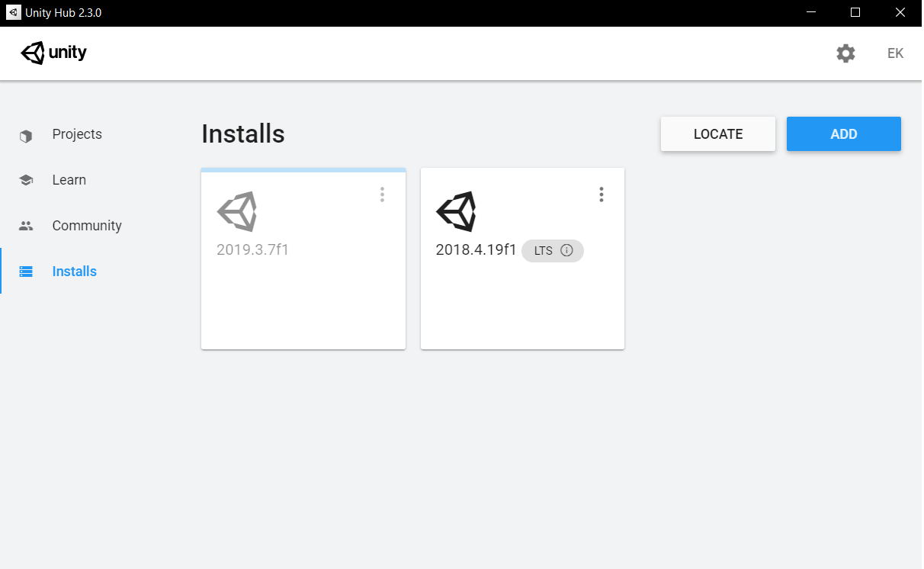The image size is (924, 569).
Task: Click the LTS info icon
Action: [566, 250]
